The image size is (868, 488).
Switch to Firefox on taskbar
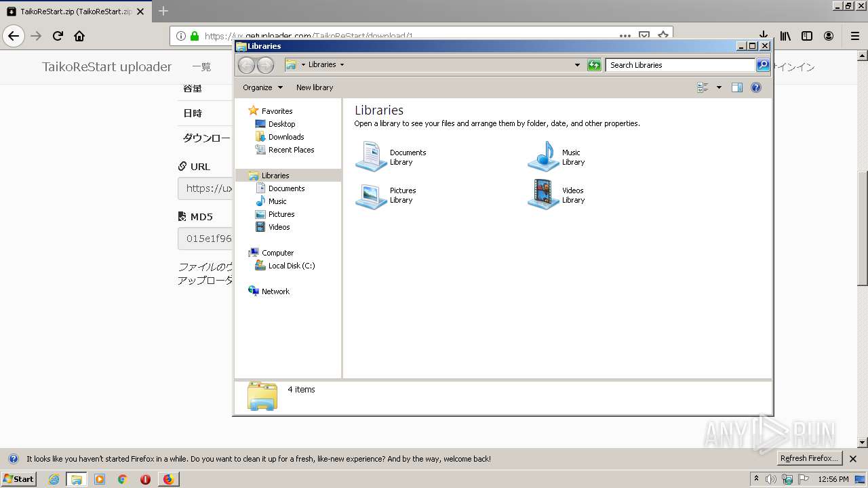[x=168, y=479]
